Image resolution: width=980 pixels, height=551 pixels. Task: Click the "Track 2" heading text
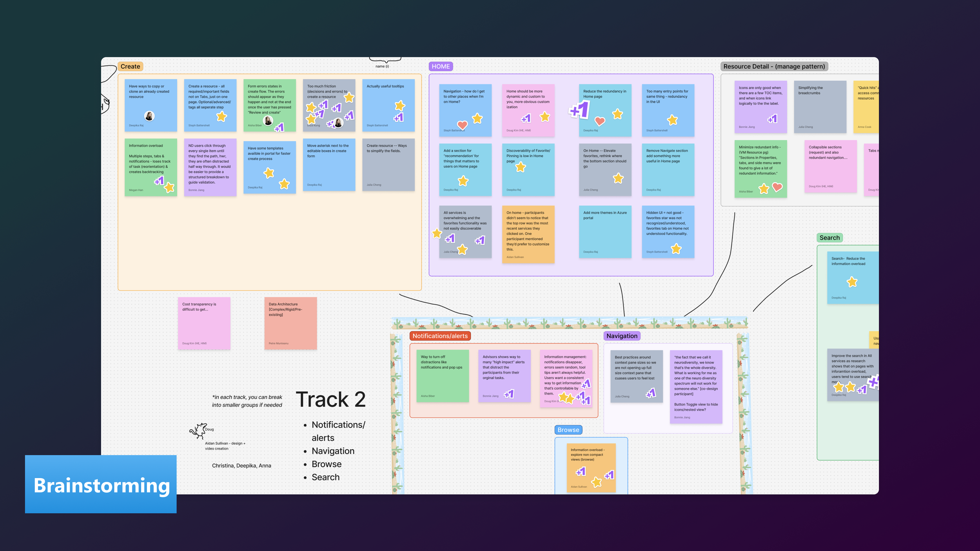330,400
